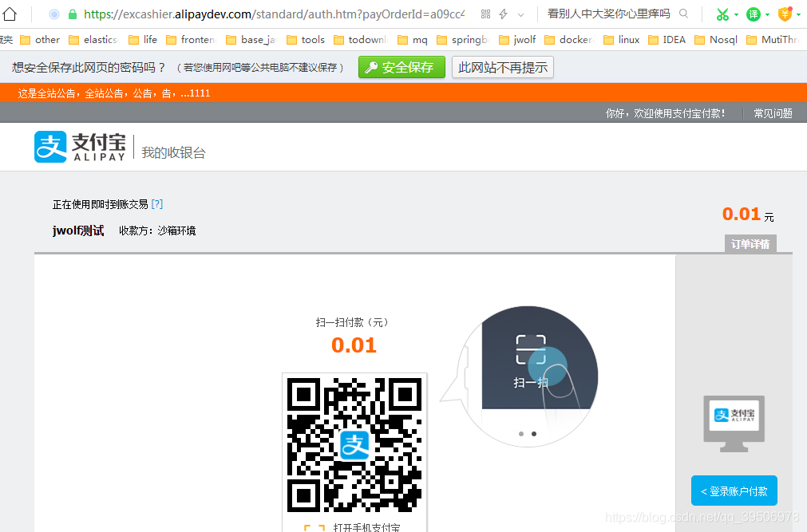Click the orange site announcement text
Image resolution: width=807 pixels, height=532 pixels.
113,93
